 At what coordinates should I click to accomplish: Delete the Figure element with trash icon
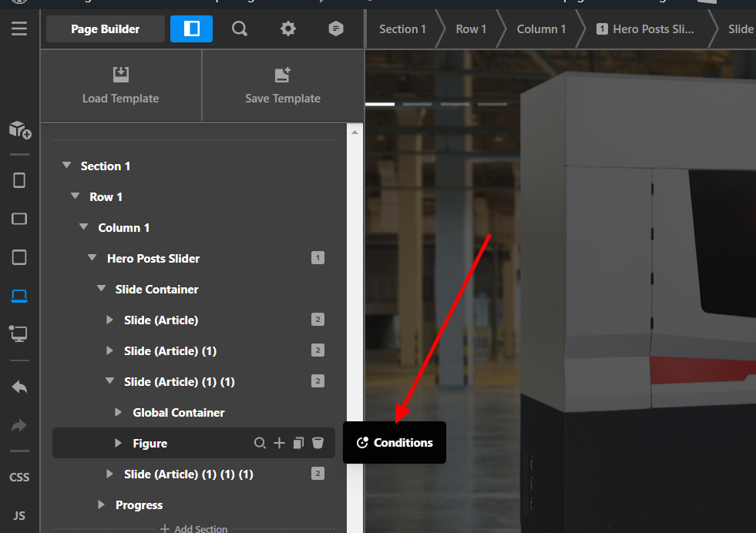click(x=318, y=443)
